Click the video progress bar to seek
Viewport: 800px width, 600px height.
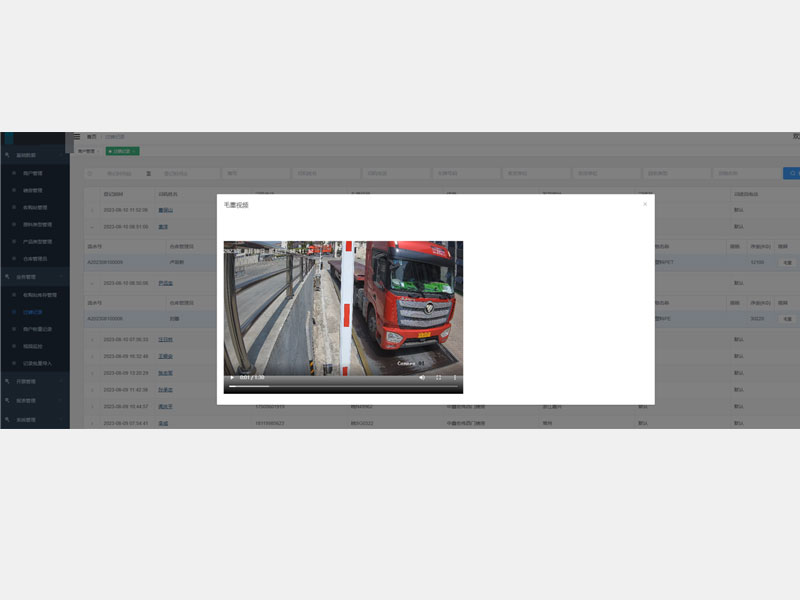(342, 386)
